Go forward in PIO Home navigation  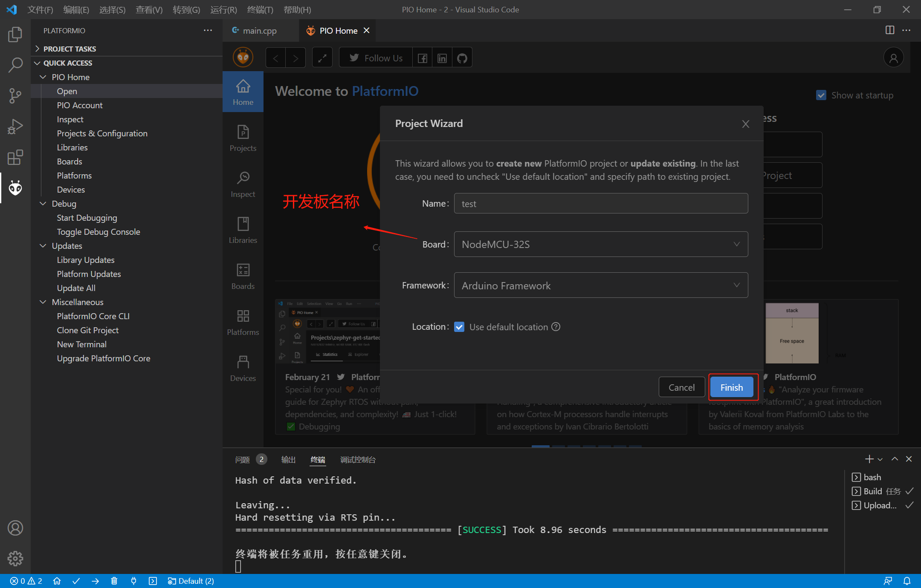point(295,58)
